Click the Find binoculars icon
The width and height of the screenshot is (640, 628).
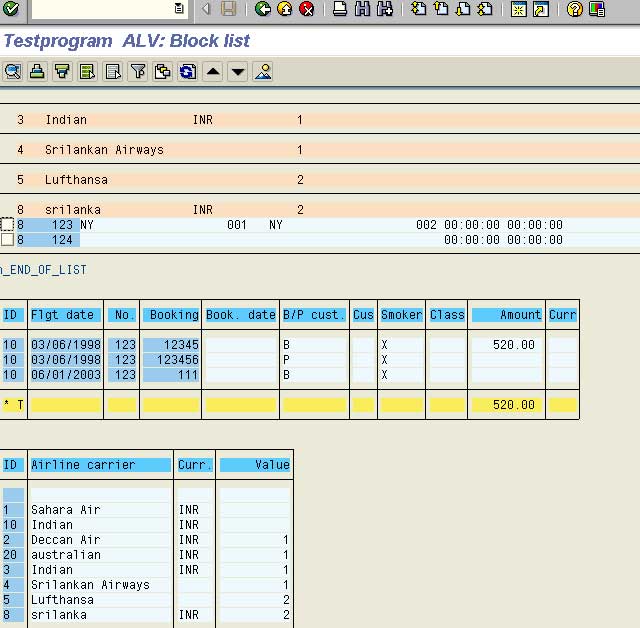pyautogui.click(x=362, y=9)
